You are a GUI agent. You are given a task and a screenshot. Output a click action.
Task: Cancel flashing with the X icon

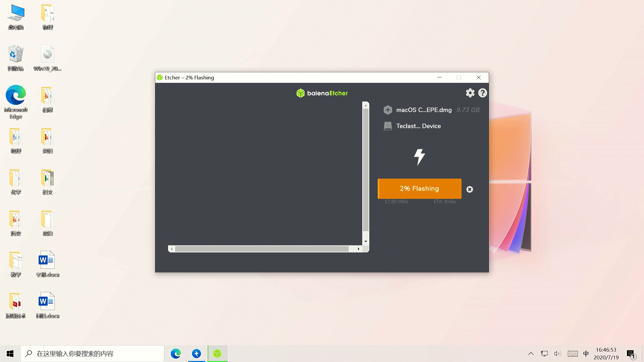[470, 189]
